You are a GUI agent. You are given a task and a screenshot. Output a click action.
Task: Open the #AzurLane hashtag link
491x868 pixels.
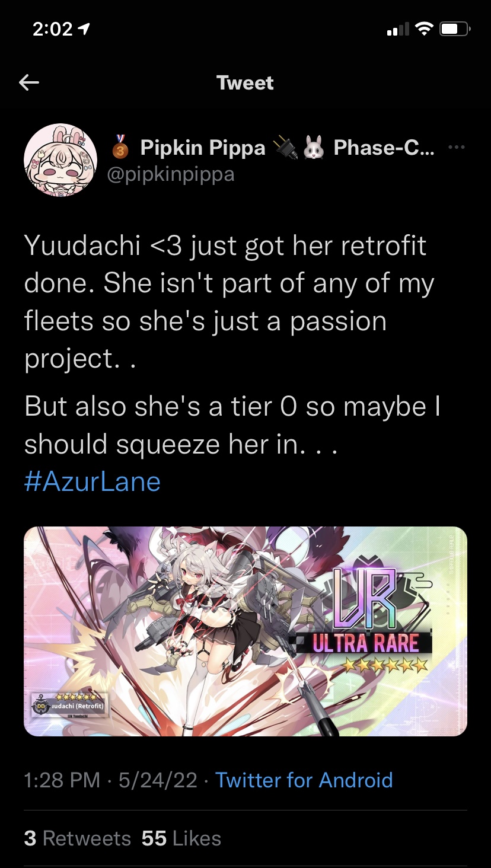[93, 481]
